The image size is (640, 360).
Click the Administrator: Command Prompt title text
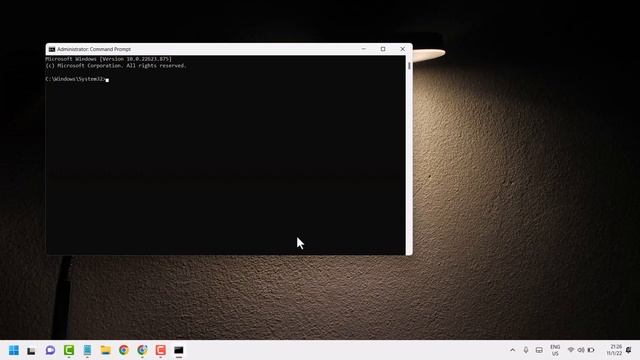(94, 49)
